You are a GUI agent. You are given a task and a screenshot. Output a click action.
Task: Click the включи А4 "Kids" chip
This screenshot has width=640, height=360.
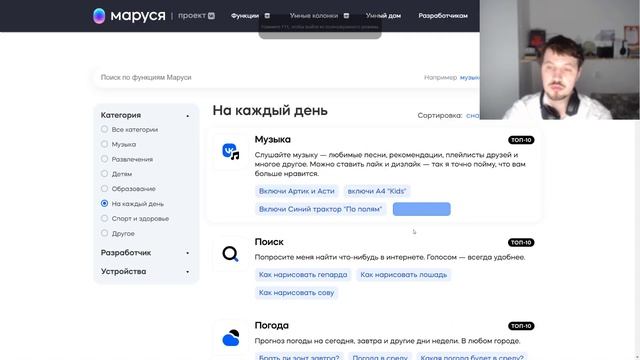[x=377, y=191]
